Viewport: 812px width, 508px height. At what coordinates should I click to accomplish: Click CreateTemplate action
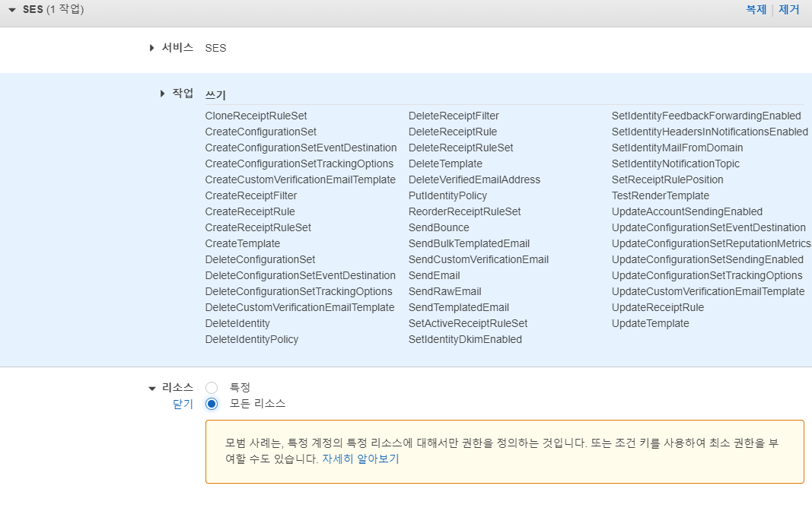coord(242,244)
